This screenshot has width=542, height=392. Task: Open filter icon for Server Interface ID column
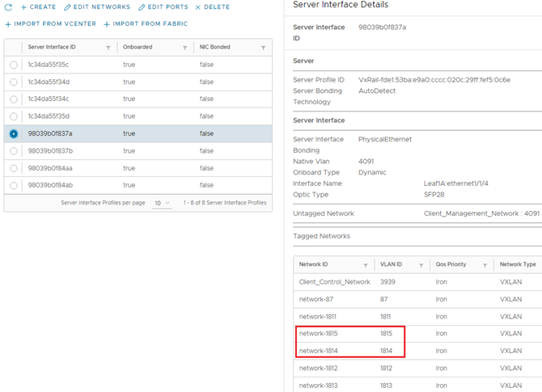[x=108, y=48]
